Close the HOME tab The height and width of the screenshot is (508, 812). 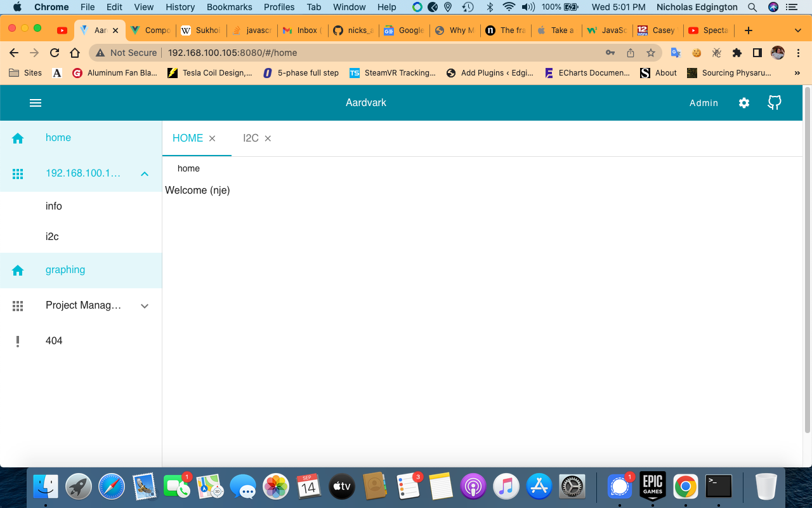213,138
